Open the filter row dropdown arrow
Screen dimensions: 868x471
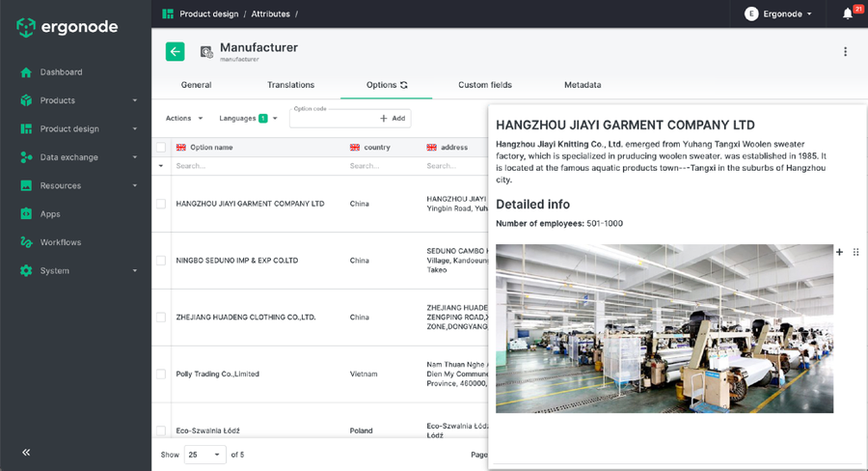click(x=161, y=166)
